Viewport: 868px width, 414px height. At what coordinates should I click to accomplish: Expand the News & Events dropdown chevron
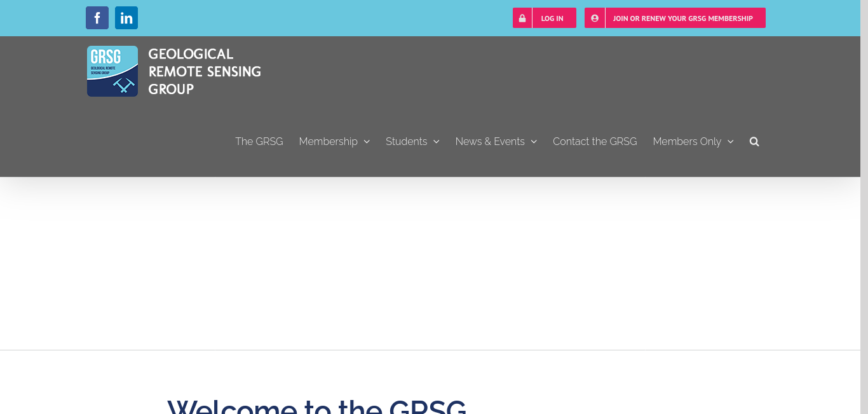[534, 142]
